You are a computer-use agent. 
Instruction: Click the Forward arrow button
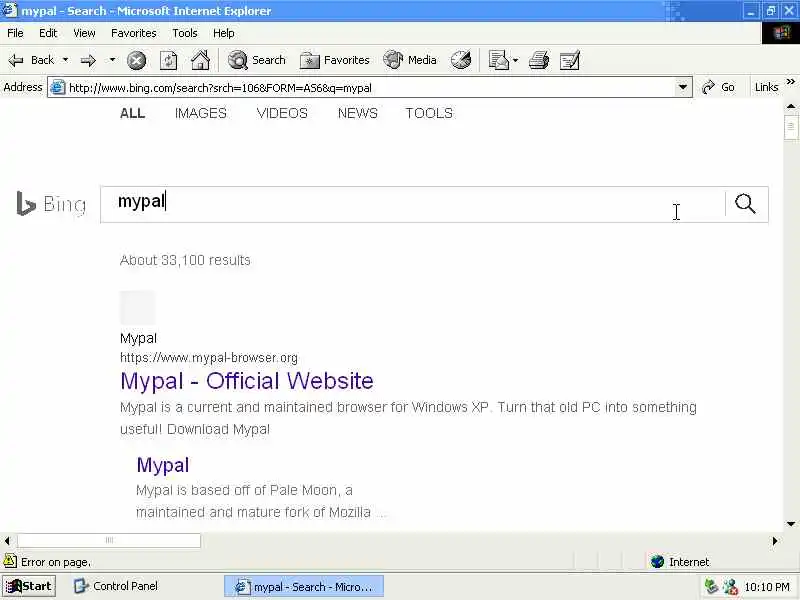point(88,60)
